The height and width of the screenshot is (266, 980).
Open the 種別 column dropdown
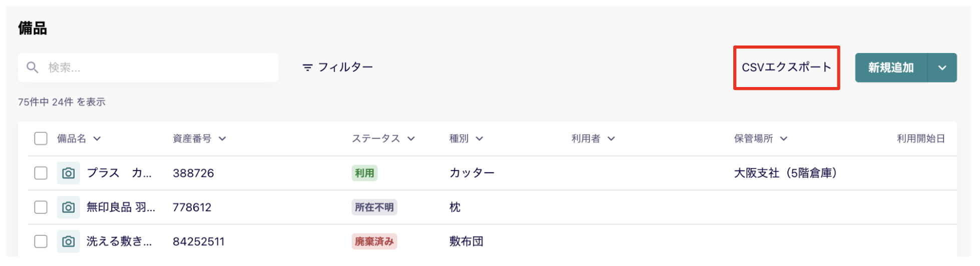[479, 139]
